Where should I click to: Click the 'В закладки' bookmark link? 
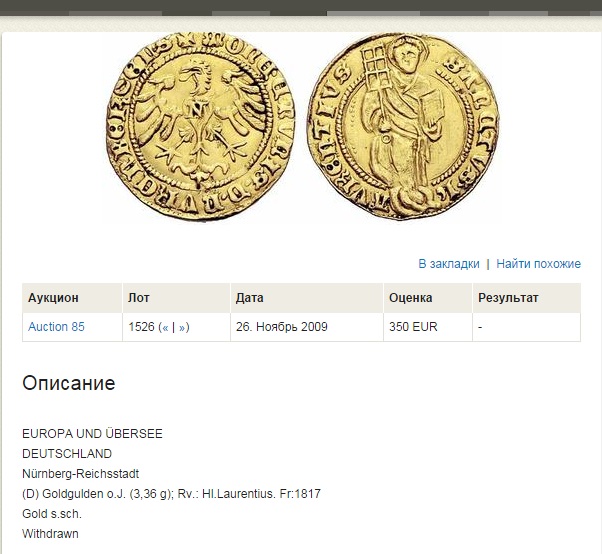pos(449,264)
